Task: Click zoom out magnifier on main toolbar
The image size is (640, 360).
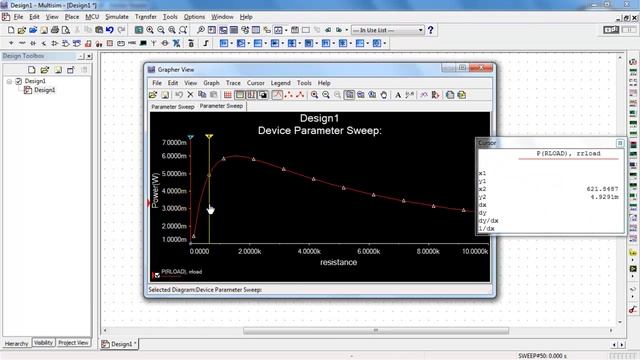Action: (161, 30)
